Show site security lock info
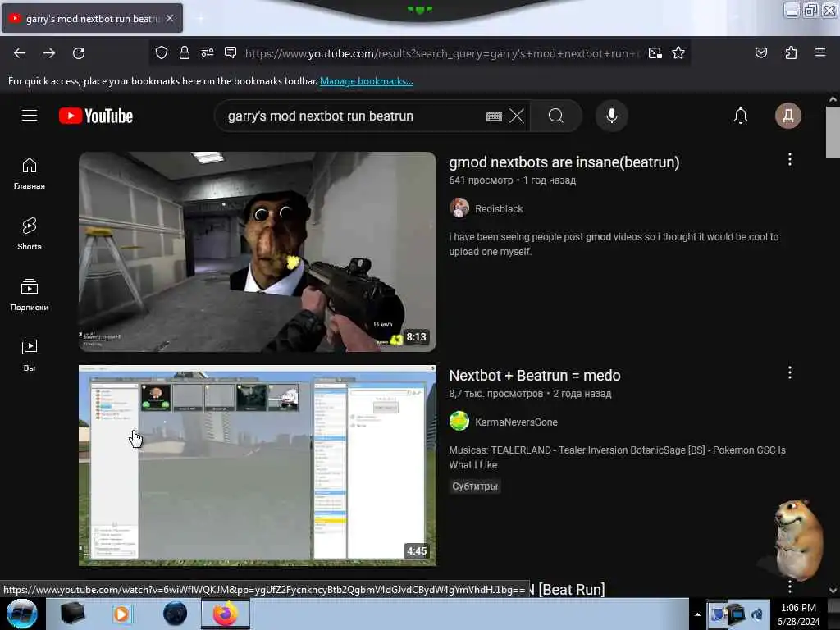 (185, 53)
